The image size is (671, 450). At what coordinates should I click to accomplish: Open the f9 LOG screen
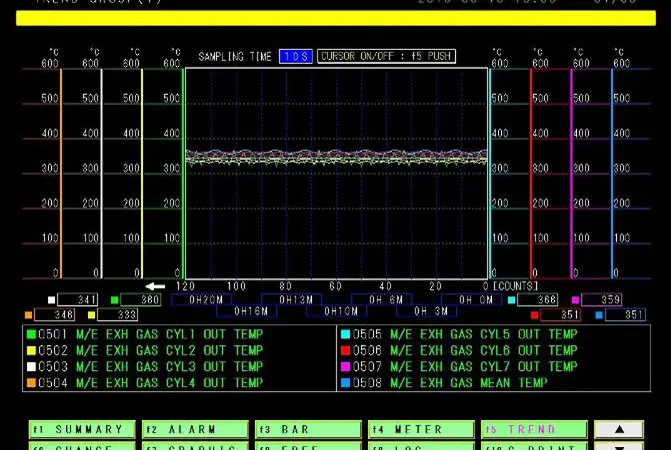point(421,447)
